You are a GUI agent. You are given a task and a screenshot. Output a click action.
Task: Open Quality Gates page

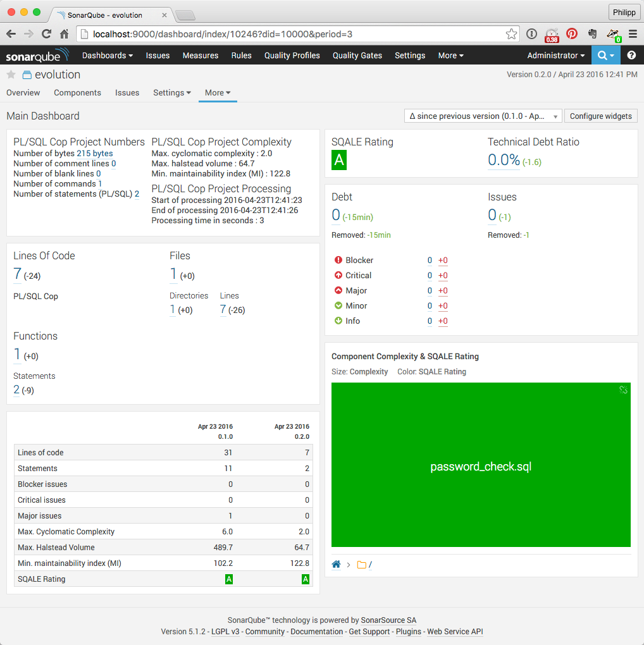coord(357,55)
